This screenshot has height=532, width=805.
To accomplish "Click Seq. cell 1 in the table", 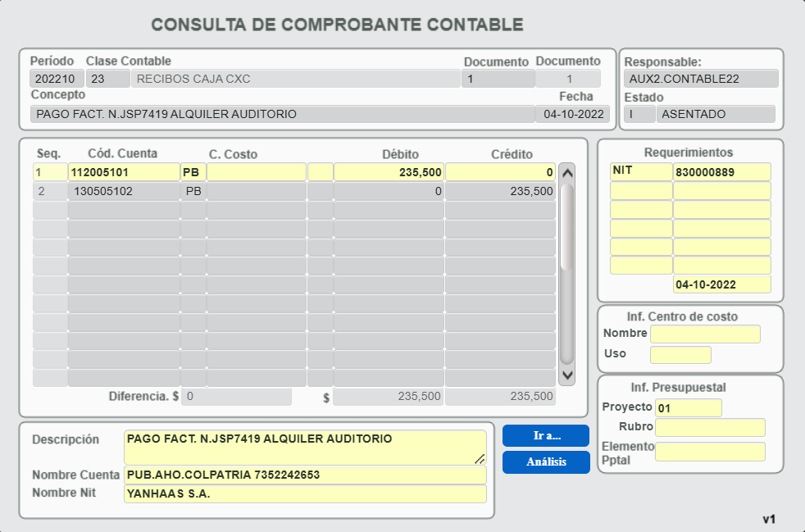I will pos(50,172).
